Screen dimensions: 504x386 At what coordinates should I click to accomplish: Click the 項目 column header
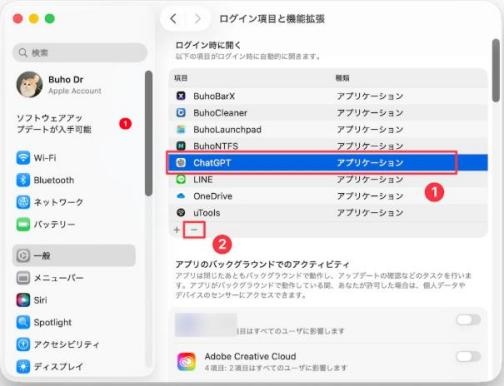coord(181,78)
